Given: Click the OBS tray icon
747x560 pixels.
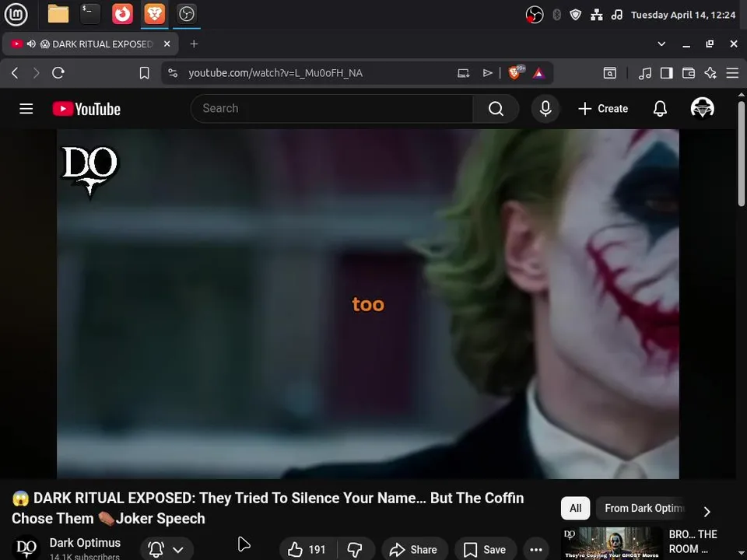Looking at the screenshot, I should [x=534, y=15].
